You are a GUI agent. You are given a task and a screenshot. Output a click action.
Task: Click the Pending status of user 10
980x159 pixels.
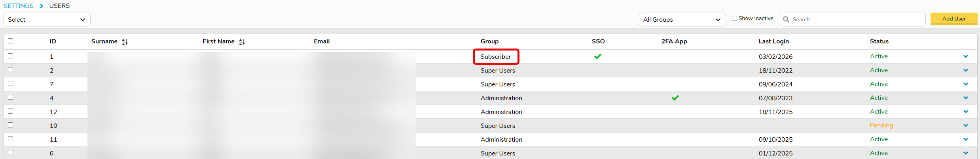881,125
